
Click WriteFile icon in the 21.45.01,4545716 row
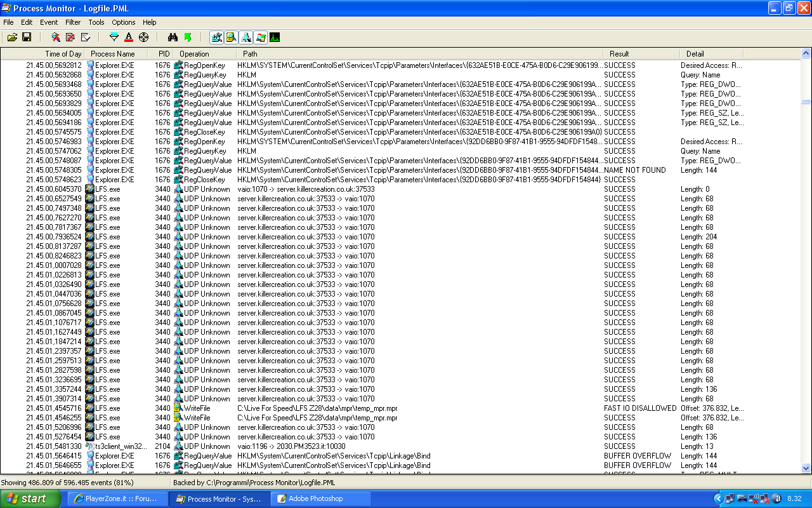click(178, 408)
